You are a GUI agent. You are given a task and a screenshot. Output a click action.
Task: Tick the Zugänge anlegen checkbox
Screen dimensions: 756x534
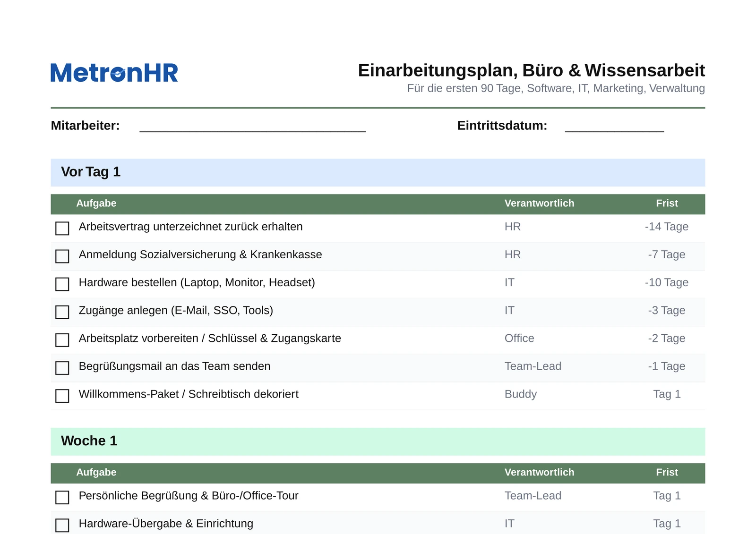click(62, 312)
